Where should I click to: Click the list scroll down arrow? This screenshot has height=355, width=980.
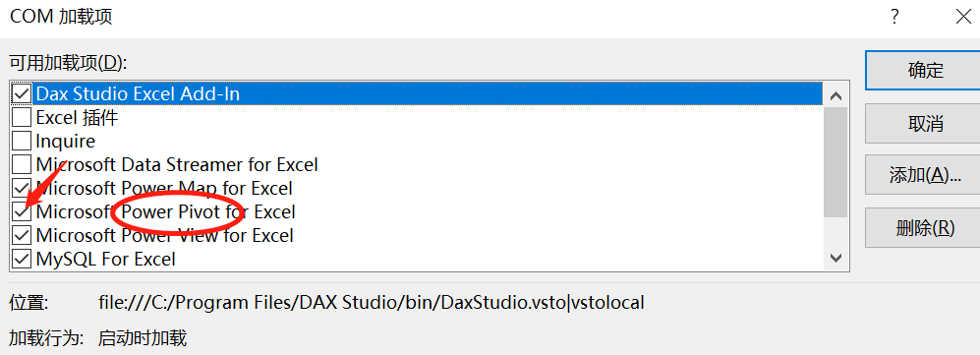tap(836, 258)
